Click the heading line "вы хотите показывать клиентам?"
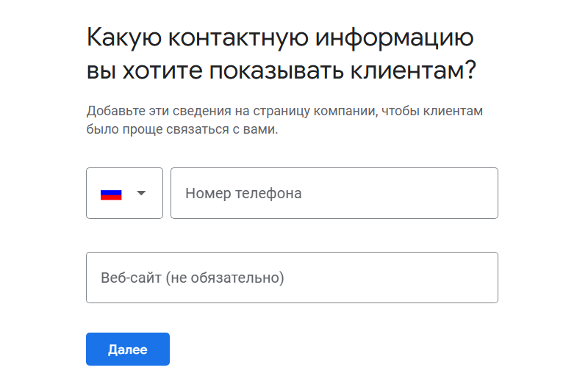The height and width of the screenshot is (384, 588). click(x=281, y=71)
